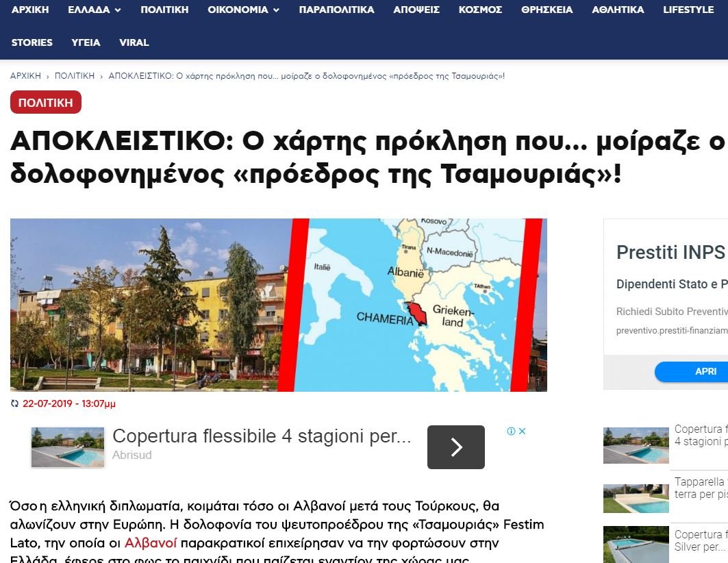Click the Chameria map article image
The height and width of the screenshot is (563, 728).
point(278,305)
